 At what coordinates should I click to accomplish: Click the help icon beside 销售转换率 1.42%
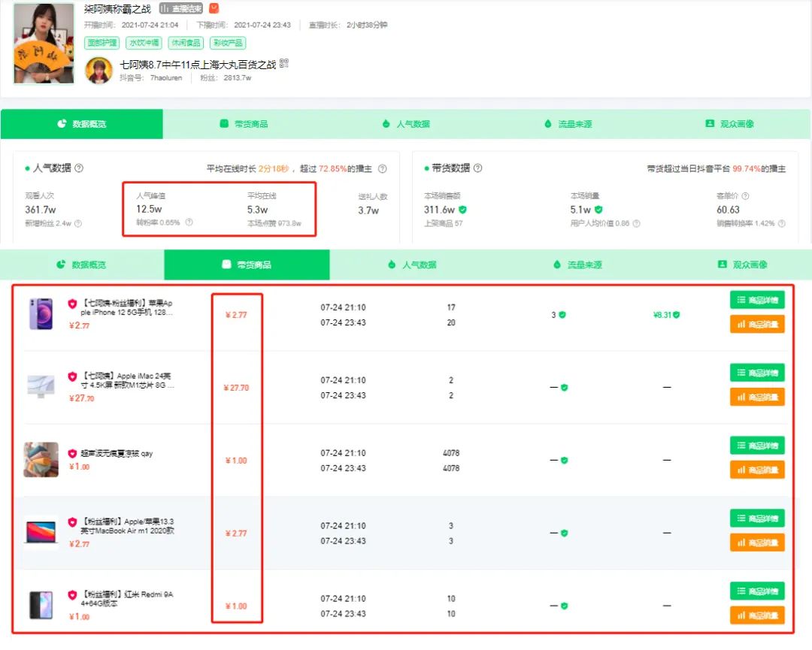(x=781, y=224)
